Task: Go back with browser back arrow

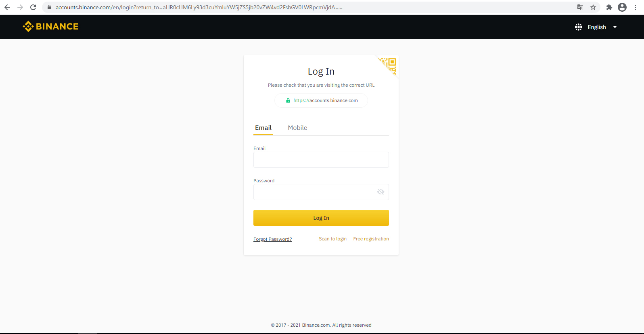Action: point(7,7)
